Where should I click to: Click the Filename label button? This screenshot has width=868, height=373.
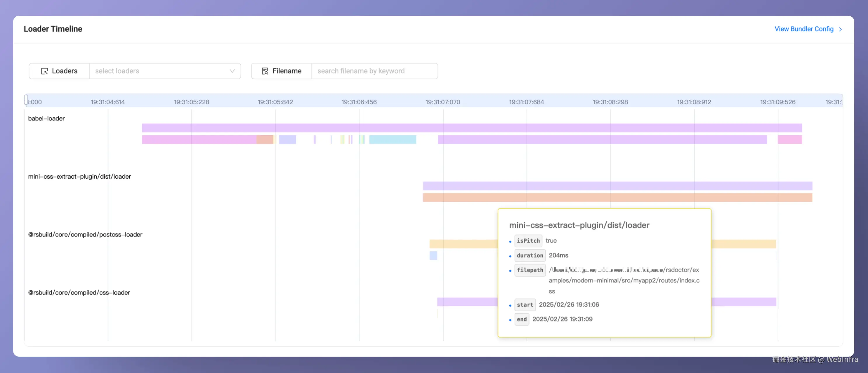pos(282,71)
